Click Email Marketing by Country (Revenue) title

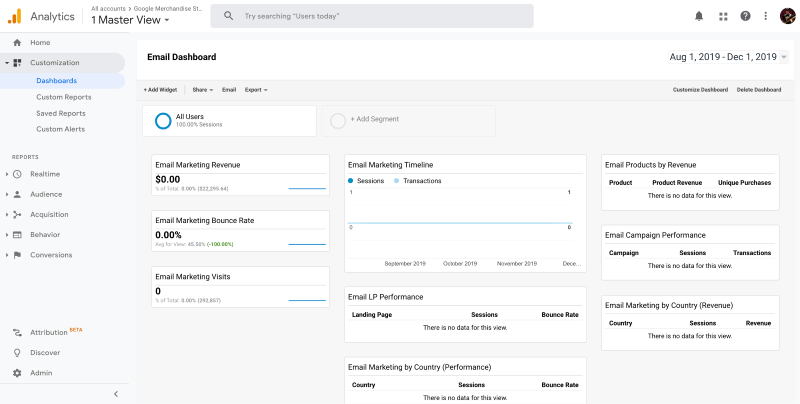(669, 305)
